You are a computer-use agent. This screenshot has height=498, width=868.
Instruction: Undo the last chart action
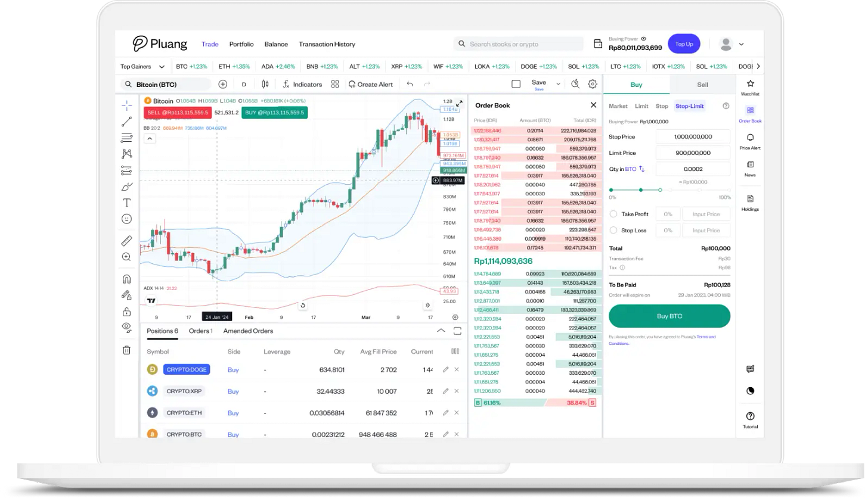pos(410,85)
